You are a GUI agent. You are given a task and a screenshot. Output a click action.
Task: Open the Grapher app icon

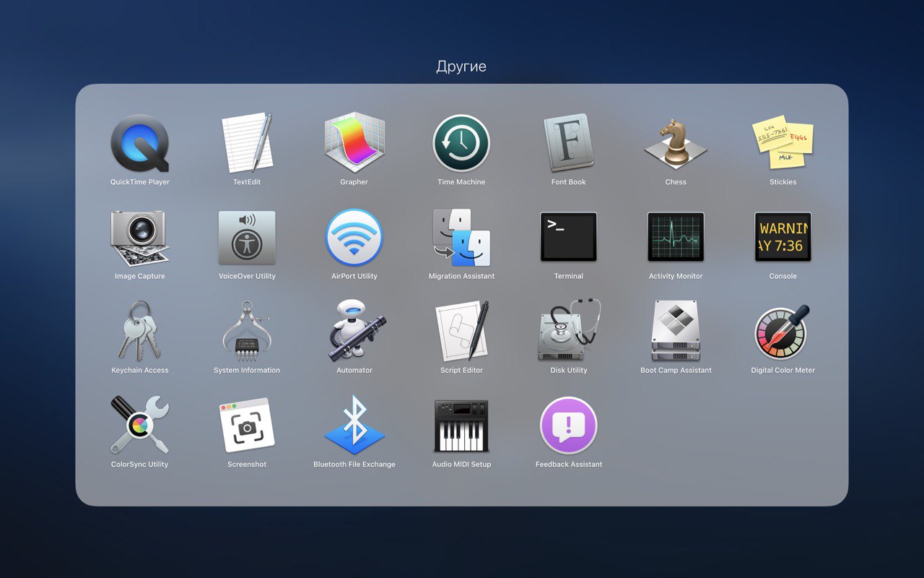(x=354, y=143)
